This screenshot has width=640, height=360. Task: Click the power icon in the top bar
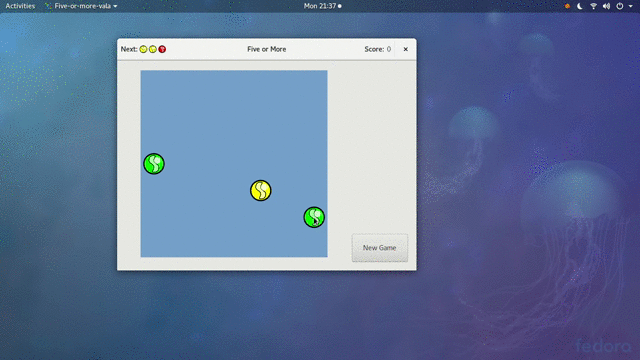click(620, 6)
